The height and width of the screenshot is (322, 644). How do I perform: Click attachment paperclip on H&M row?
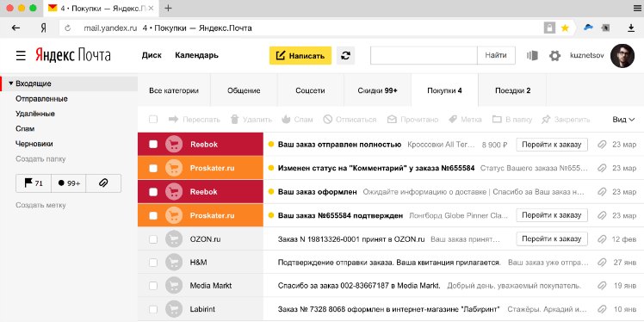[602, 262]
